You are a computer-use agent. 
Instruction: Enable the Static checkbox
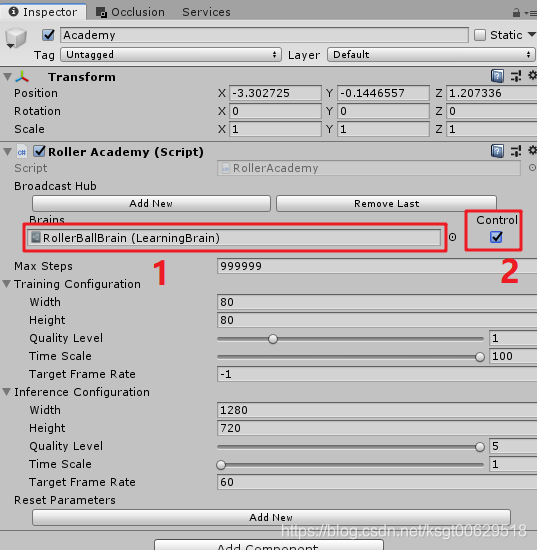(x=480, y=35)
